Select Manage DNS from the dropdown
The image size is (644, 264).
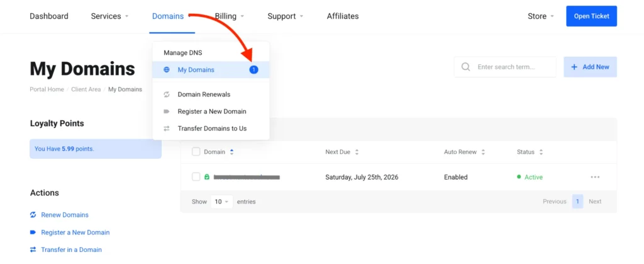(183, 53)
